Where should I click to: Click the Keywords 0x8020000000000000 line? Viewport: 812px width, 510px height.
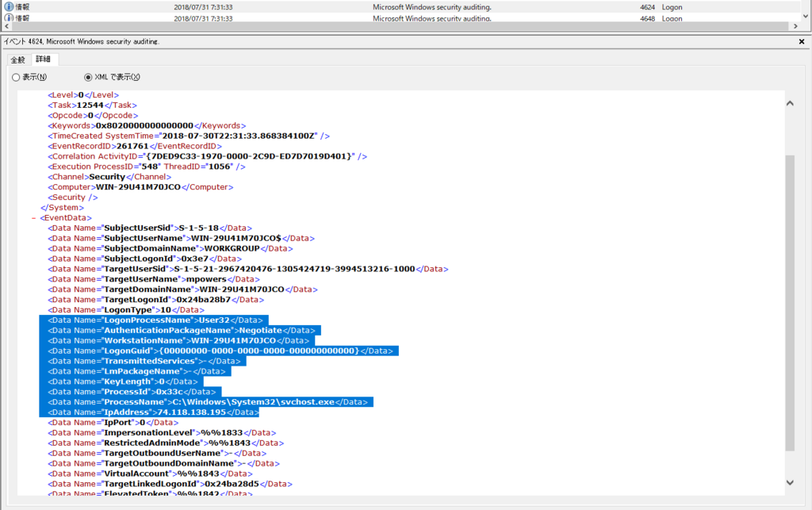[x=147, y=126]
